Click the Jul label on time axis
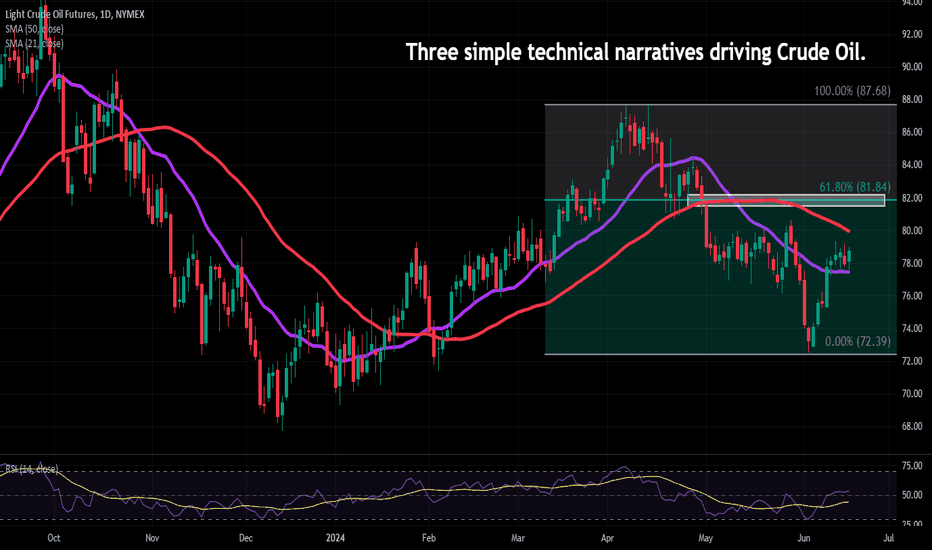 (889, 538)
